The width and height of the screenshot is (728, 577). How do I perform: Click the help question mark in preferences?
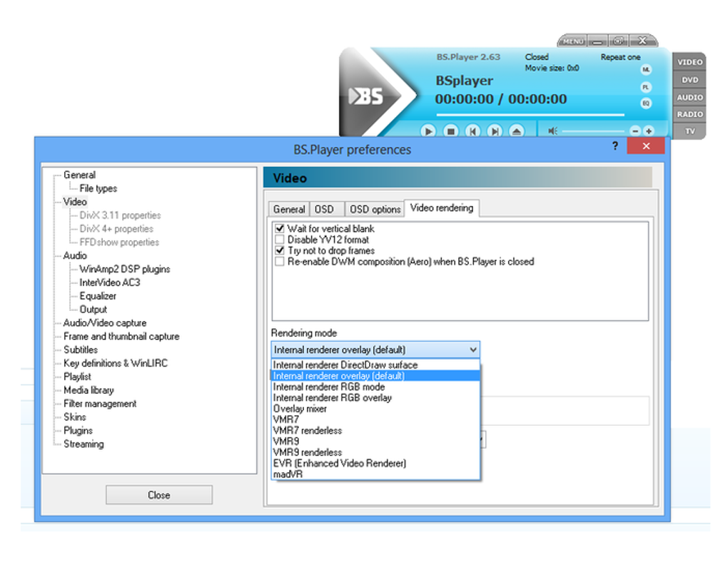click(615, 146)
